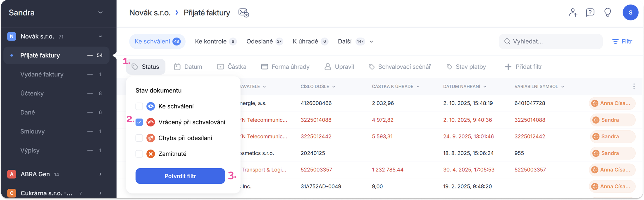This screenshot has width=644, height=200.
Task: Open the Upravil user filter
Action: (339, 67)
